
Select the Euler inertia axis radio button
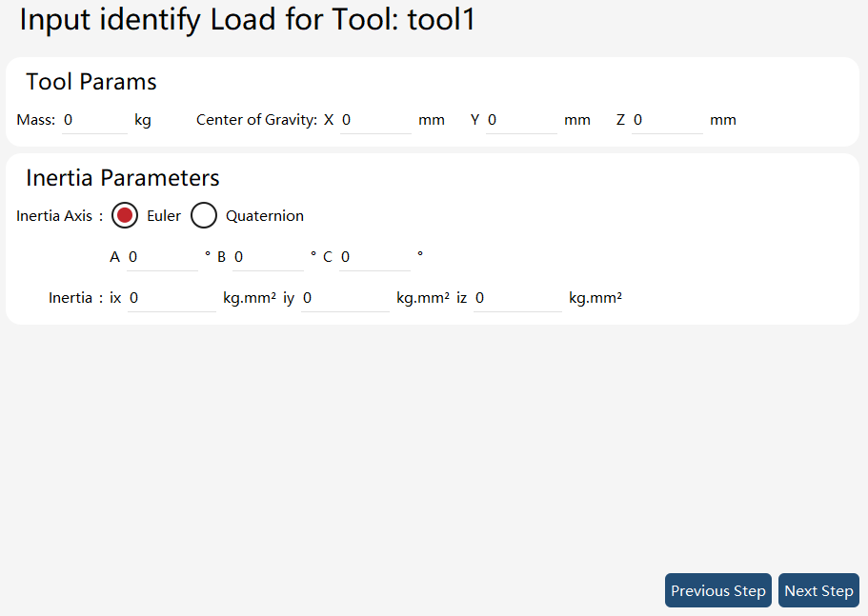coord(125,215)
